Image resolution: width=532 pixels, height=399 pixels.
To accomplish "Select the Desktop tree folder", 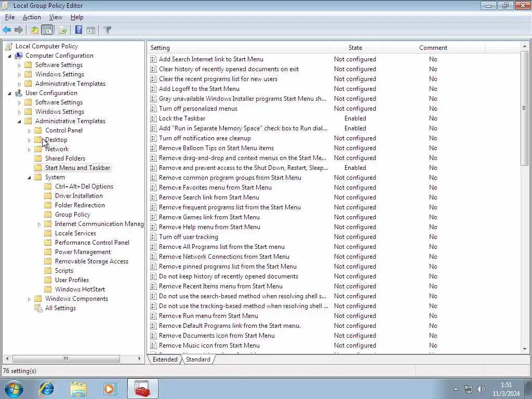I will (56, 140).
